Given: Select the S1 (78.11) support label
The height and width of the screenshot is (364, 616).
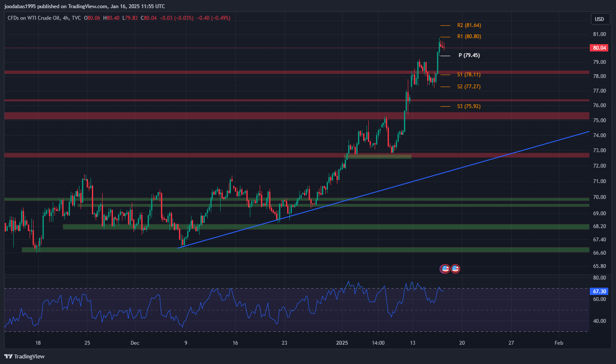Looking at the screenshot, I should tap(469, 75).
